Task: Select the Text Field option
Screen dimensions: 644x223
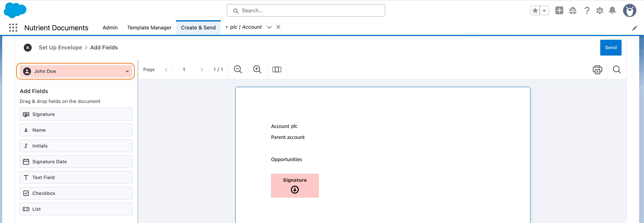Action: tap(76, 177)
